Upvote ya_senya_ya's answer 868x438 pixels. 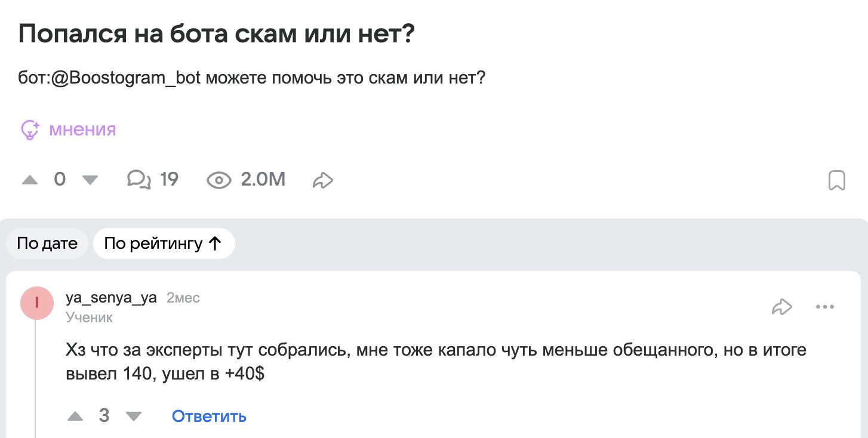click(x=75, y=416)
